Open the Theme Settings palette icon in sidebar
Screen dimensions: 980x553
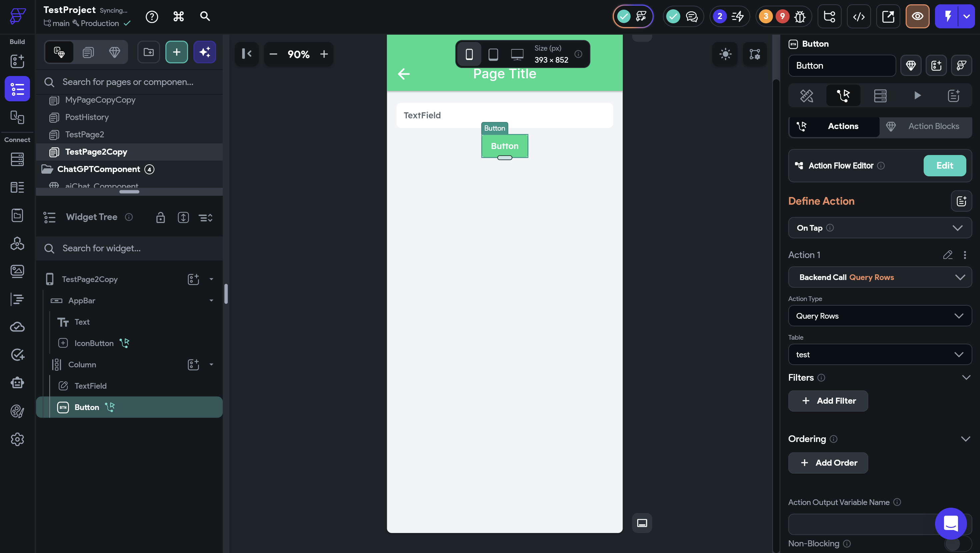(17, 411)
